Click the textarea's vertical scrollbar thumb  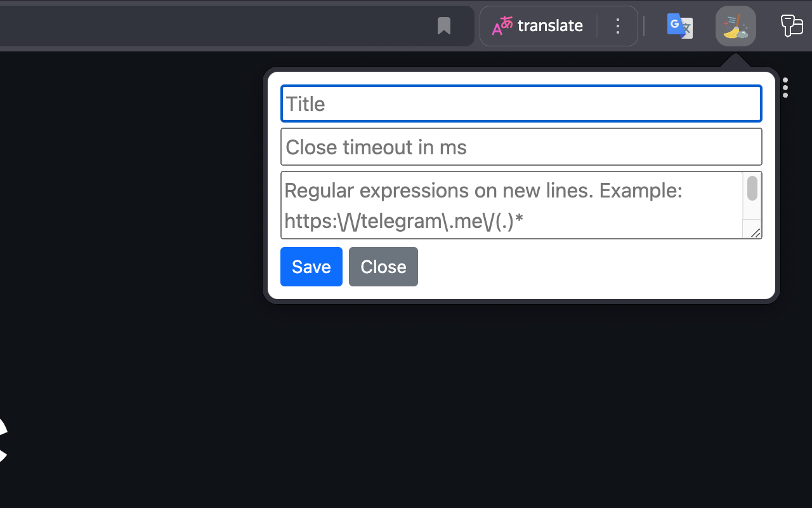[x=752, y=189]
